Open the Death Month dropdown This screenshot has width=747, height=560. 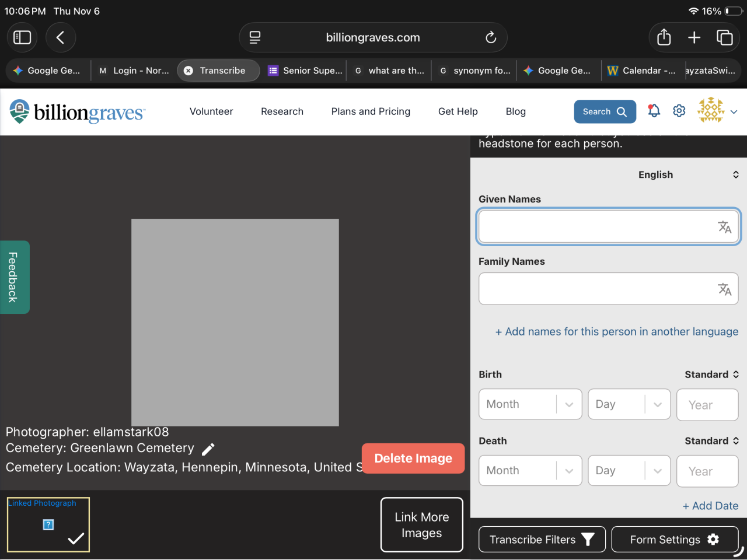click(530, 471)
